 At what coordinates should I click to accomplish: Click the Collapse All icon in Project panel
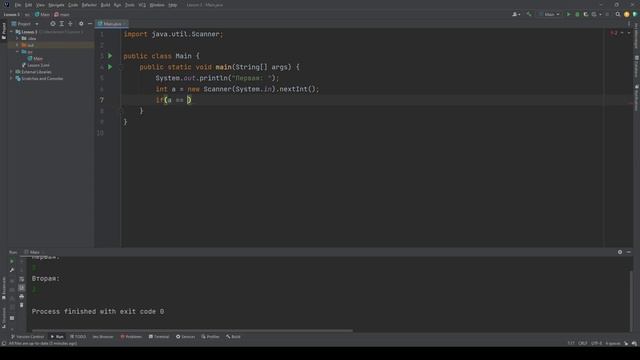point(70,24)
